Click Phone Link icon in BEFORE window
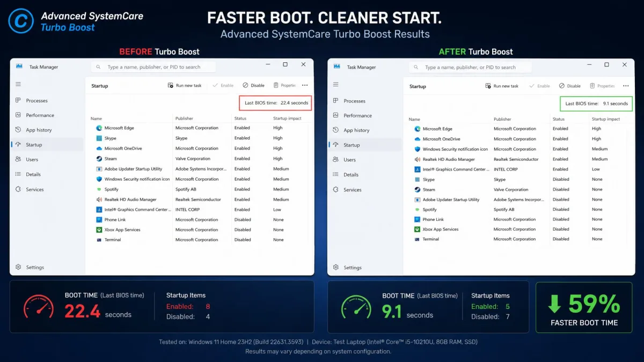 [x=99, y=220]
